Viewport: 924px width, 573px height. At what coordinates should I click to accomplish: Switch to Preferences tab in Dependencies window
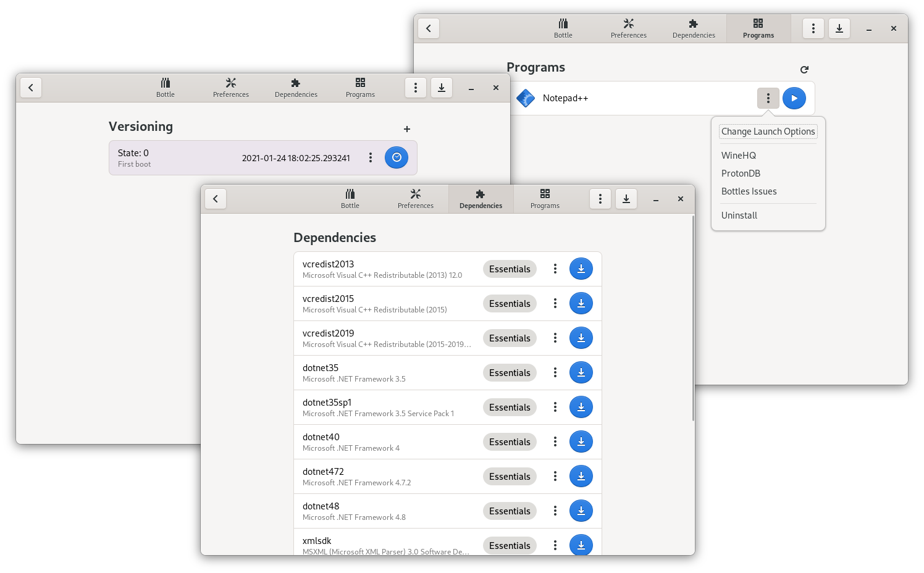pos(415,199)
